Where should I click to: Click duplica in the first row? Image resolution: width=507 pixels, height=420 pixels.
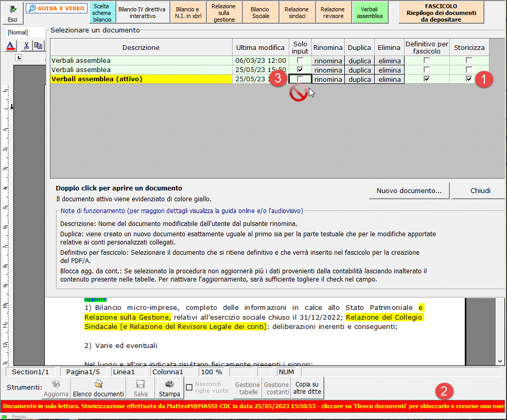tap(360, 61)
